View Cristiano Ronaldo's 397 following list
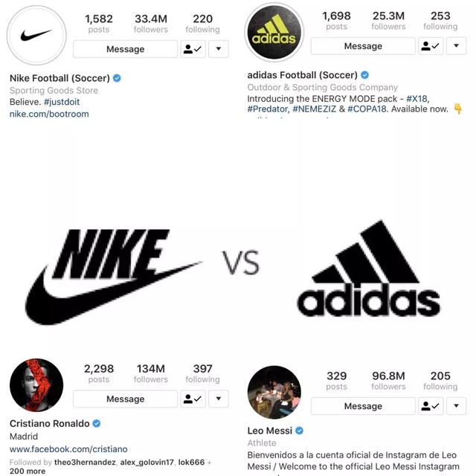476x476 pixels. pyautogui.click(x=203, y=373)
